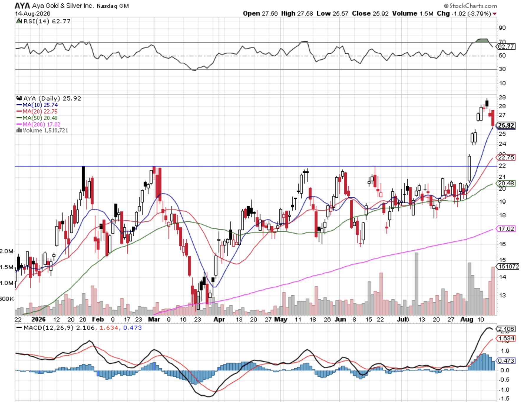Viewport: 532px width, 402px height.
Task: Click the boxed 2.106 MACD tag on right axis
Action: (x=506, y=329)
